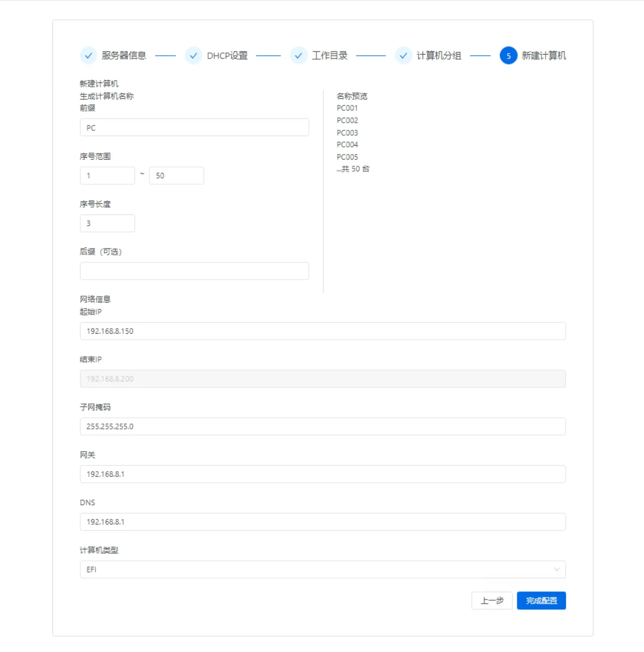Click the checkmark icon for DHCP设置 step
The width and height of the screenshot is (644, 652).
tap(194, 56)
